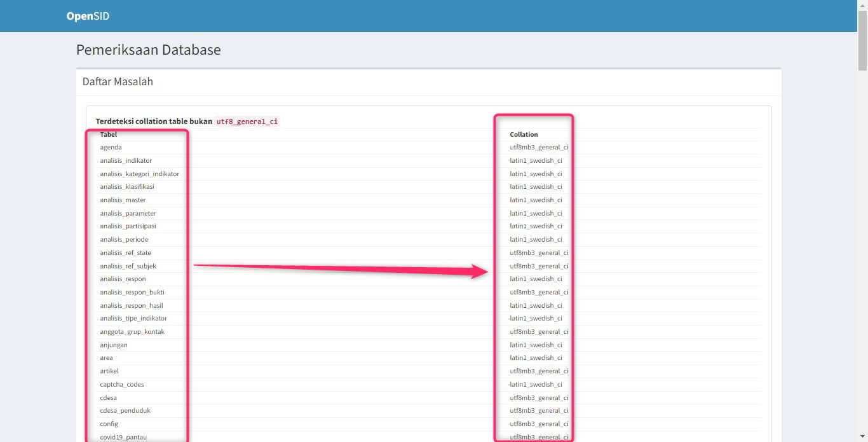
Task: Select the analisis_parameter table name
Action: pyautogui.click(x=128, y=213)
